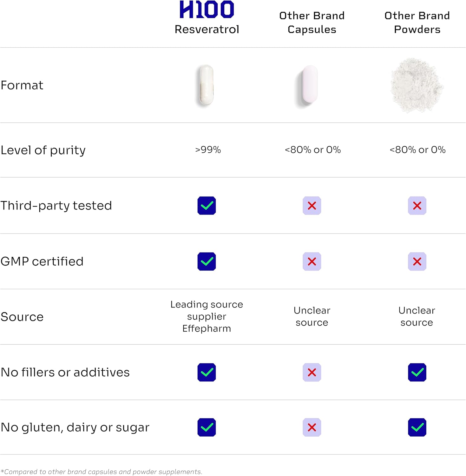Viewport: 466px width, 476px height.
Task: Click Other Brand Powders no gluten checkmark
Action: tap(417, 427)
